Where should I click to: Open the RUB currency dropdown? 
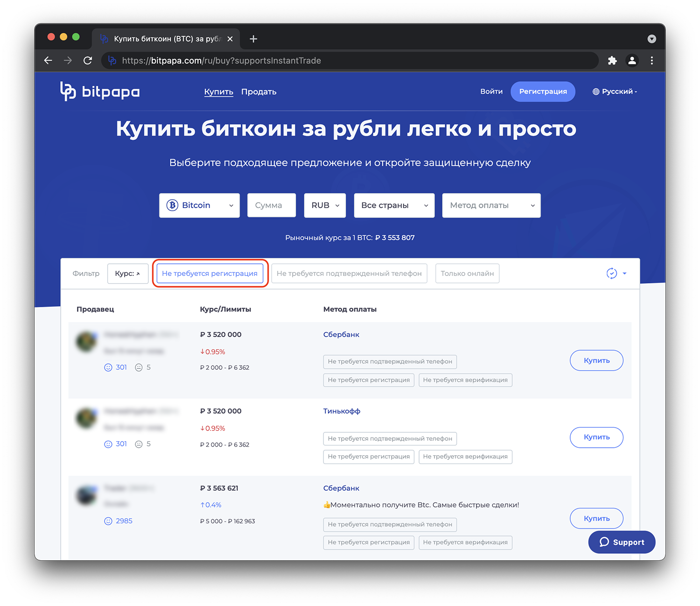click(x=325, y=205)
